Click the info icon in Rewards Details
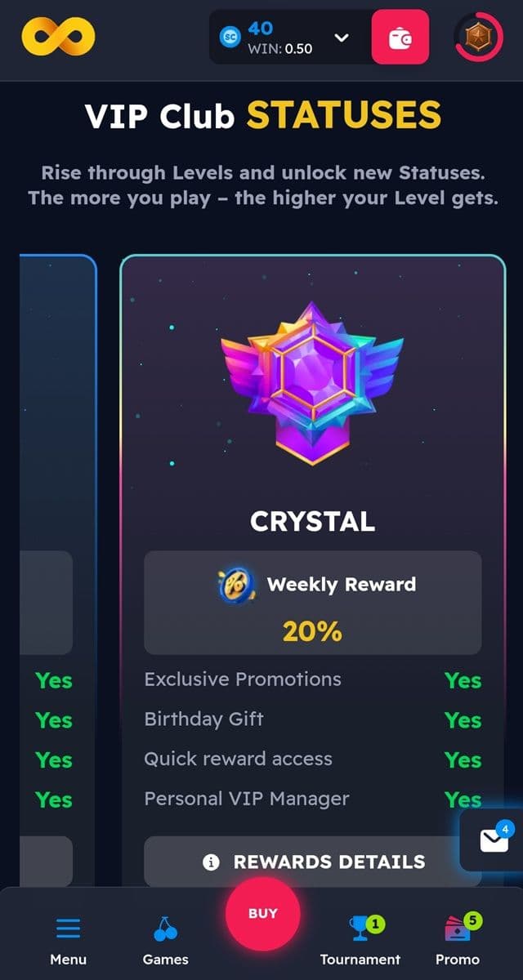Image resolution: width=523 pixels, height=980 pixels. (211, 862)
